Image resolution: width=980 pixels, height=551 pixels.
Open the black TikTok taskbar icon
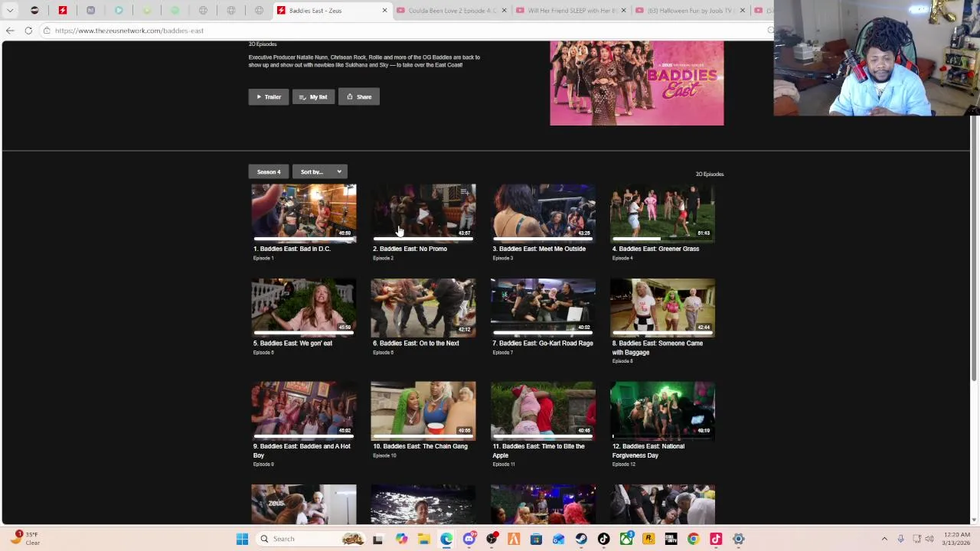click(x=603, y=539)
